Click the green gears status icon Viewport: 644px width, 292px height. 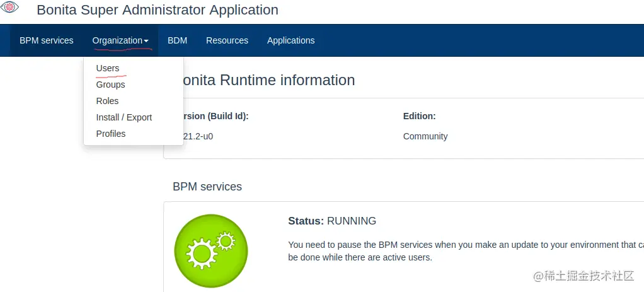click(x=210, y=251)
